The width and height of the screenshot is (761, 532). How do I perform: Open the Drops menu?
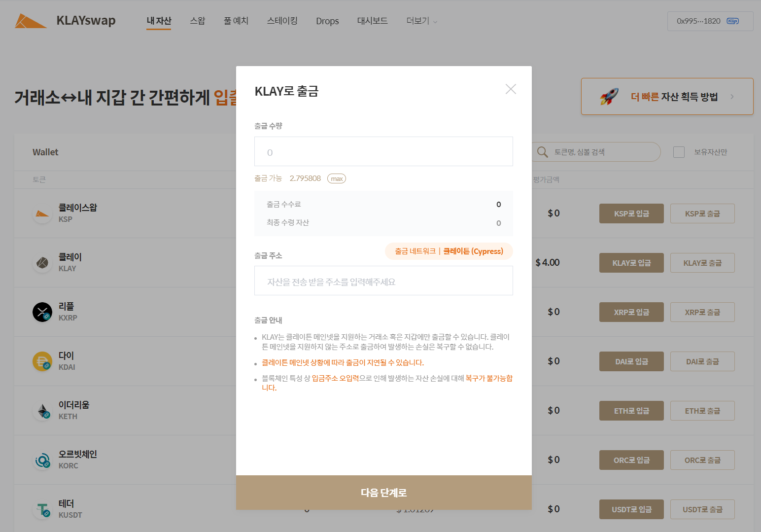327,21
